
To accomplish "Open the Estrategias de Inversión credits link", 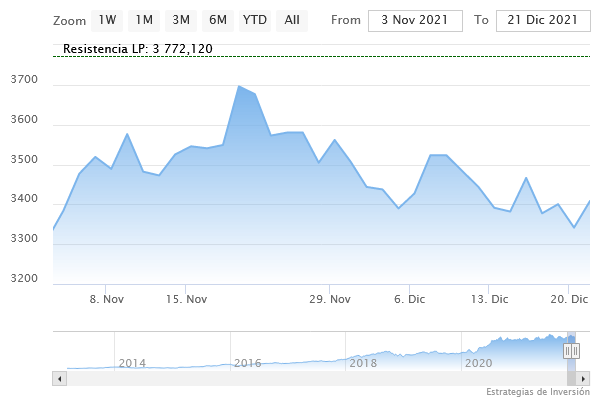I will tap(539, 392).
